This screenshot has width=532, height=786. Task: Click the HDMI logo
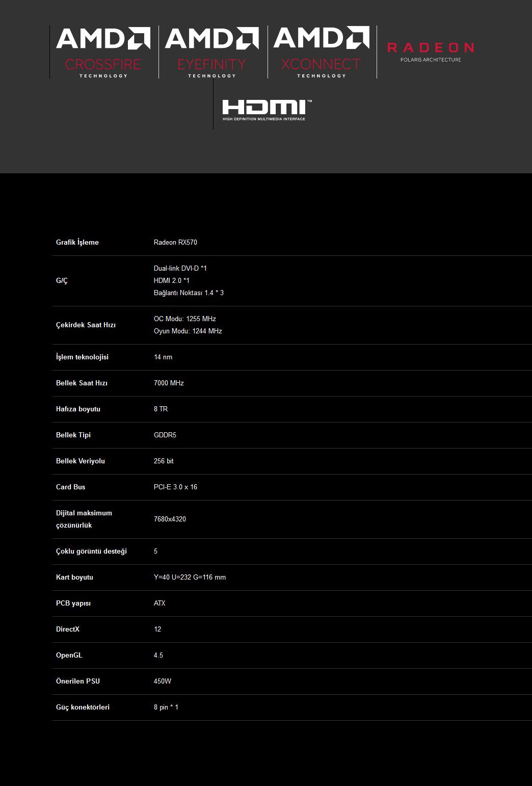[x=267, y=110]
